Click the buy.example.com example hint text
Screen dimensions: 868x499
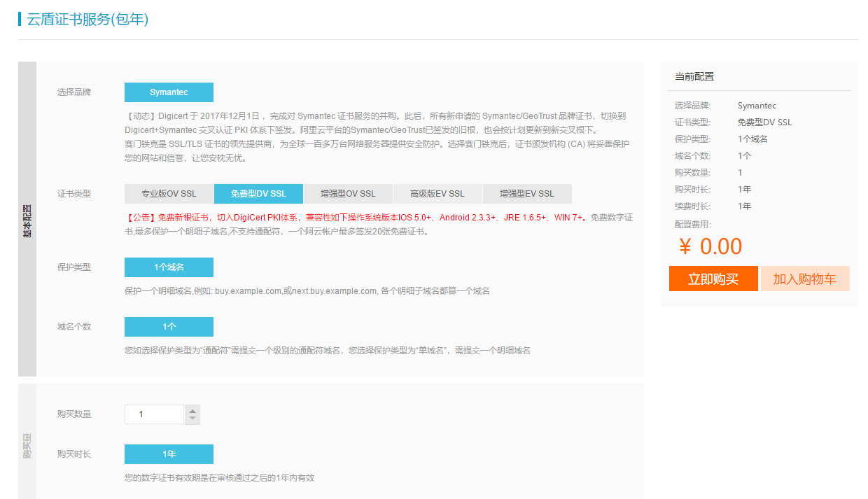click(307, 290)
